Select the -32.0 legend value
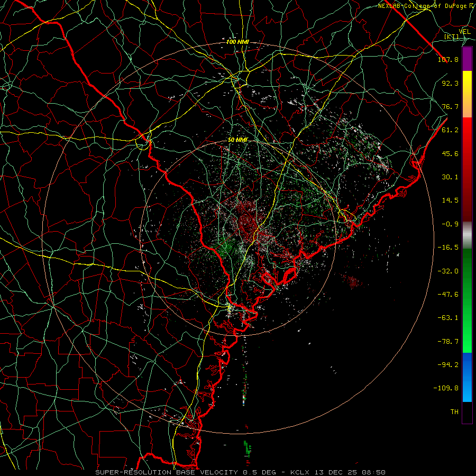This screenshot has width=476, height=476. click(x=448, y=271)
